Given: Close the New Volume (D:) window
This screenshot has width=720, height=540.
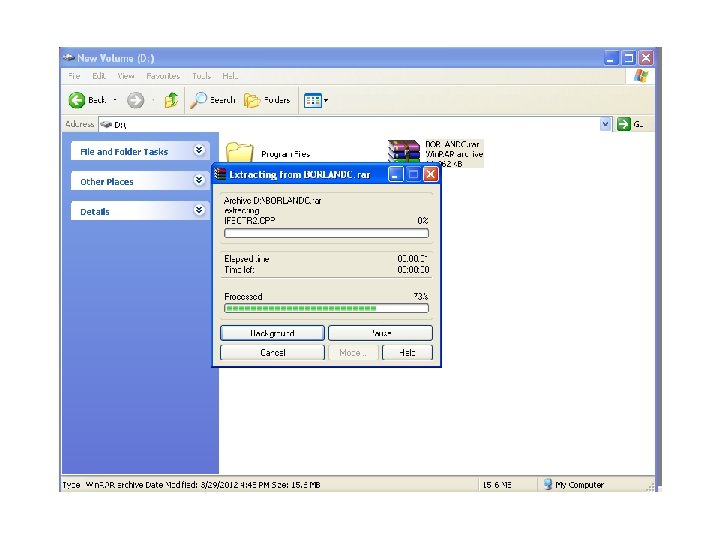Looking at the screenshot, I should [646, 58].
